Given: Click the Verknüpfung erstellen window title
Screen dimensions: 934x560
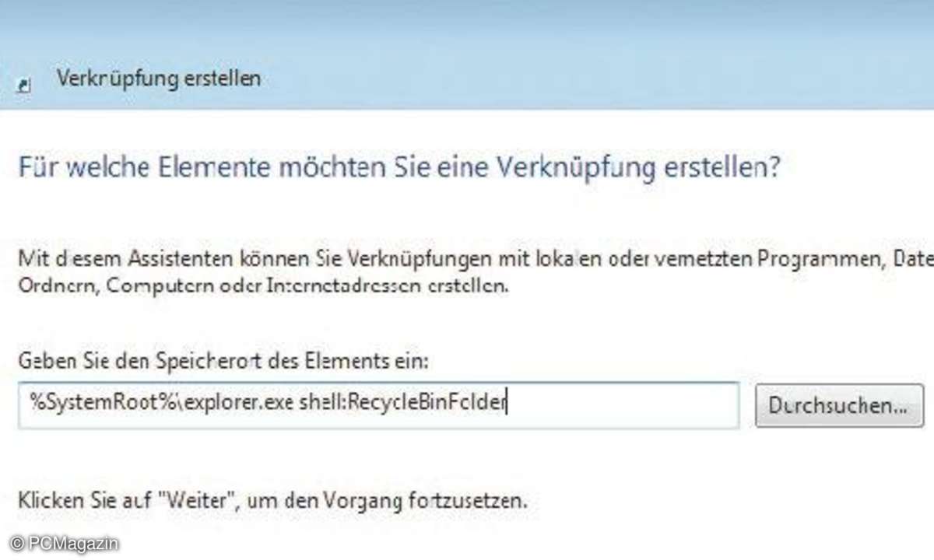Looking at the screenshot, I should tap(158, 79).
